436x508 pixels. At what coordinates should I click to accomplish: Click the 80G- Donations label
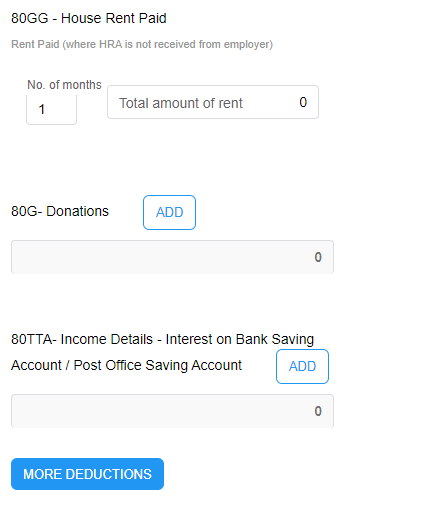[x=60, y=211]
